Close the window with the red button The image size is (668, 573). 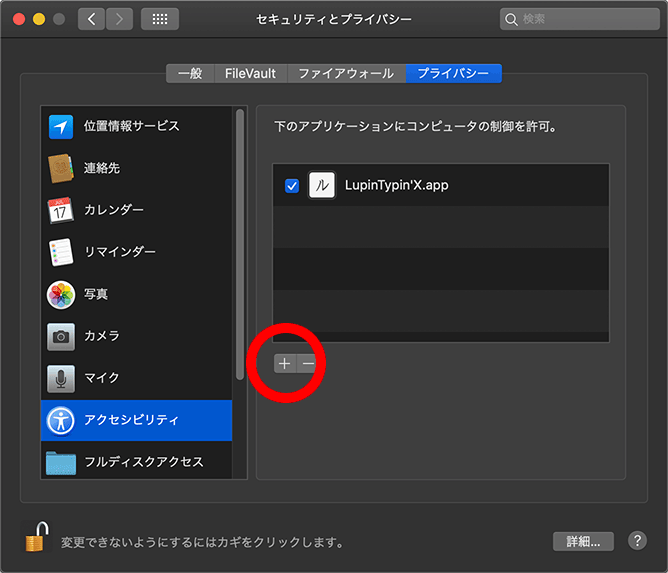coord(19,19)
